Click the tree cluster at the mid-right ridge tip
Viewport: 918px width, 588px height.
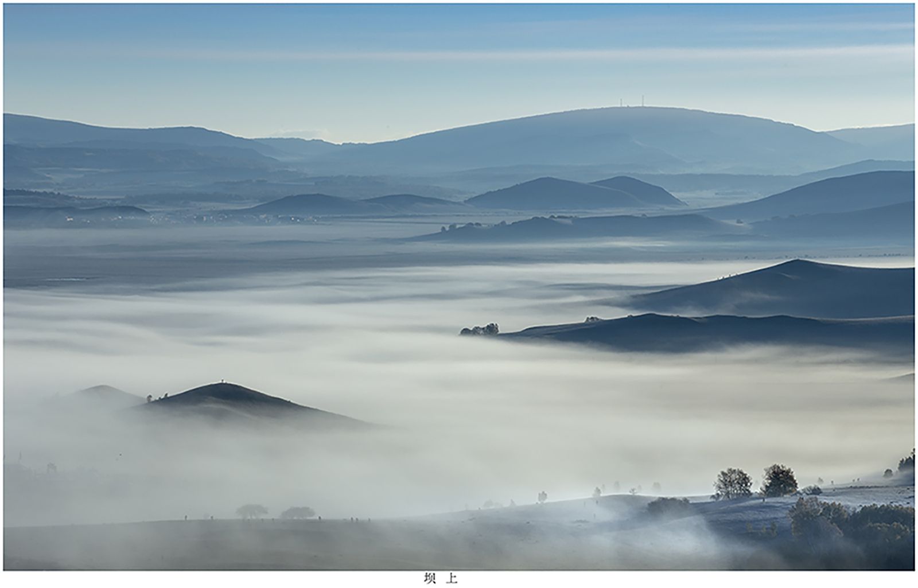pyautogui.click(x=480, y=329)
